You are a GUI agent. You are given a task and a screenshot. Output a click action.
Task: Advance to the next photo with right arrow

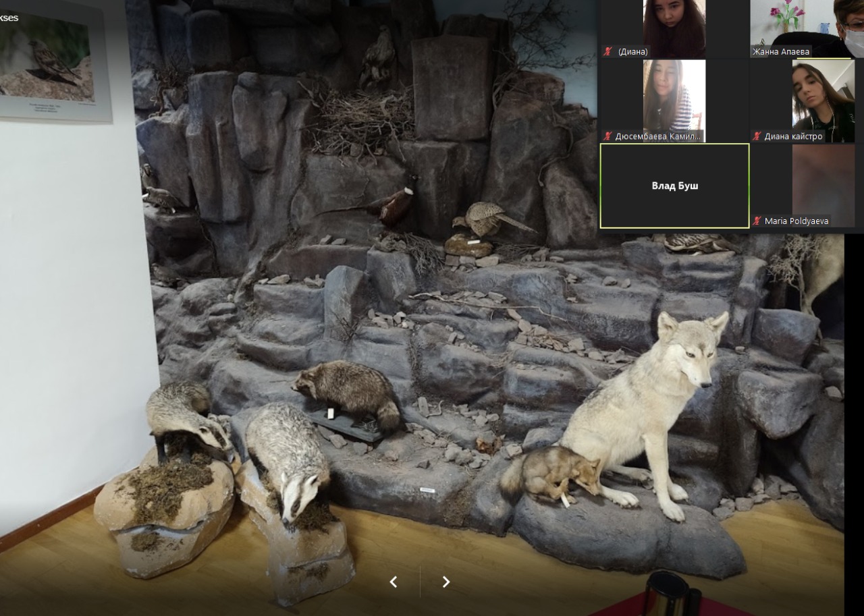coord(446,582)
